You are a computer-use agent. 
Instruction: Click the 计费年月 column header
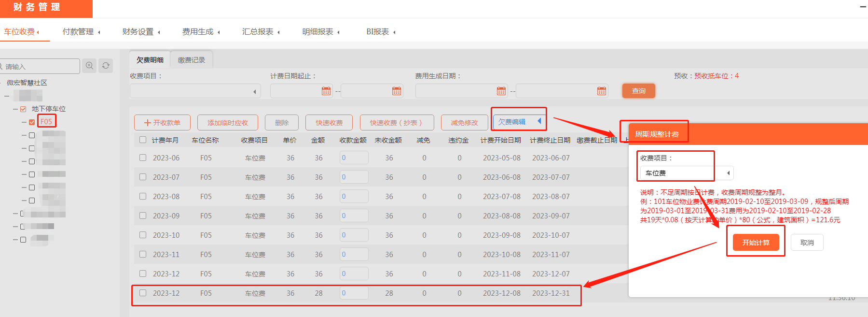pyautogui.click(x=165, y=140)
